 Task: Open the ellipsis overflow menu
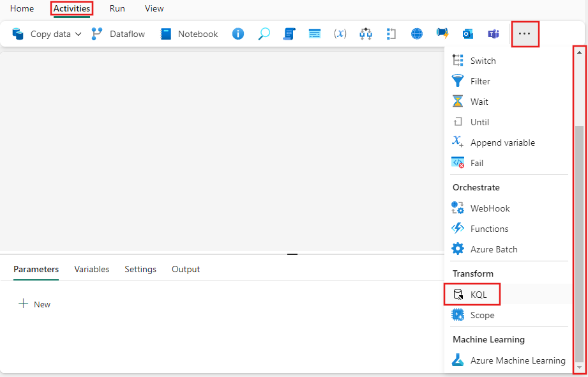click(x=525, y=33)
